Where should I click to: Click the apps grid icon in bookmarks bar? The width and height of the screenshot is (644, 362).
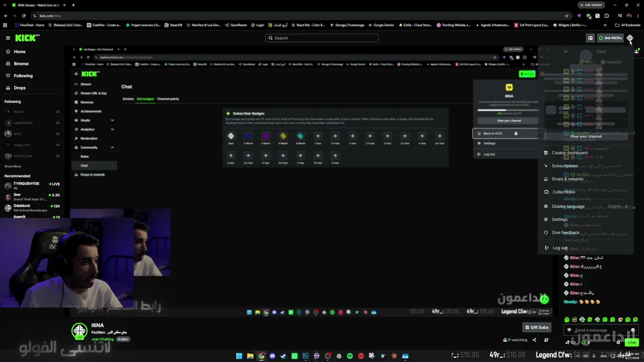pos(6,25)
